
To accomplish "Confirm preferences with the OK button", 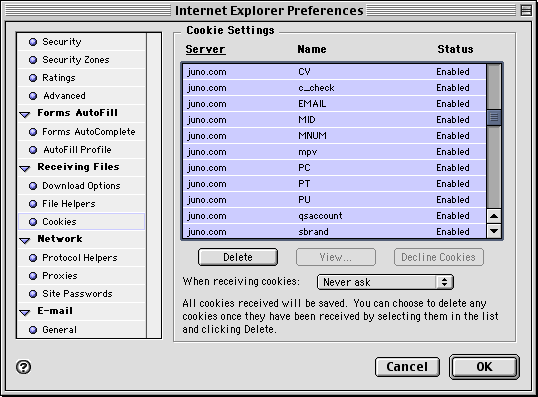I will [x=484, y=367].
